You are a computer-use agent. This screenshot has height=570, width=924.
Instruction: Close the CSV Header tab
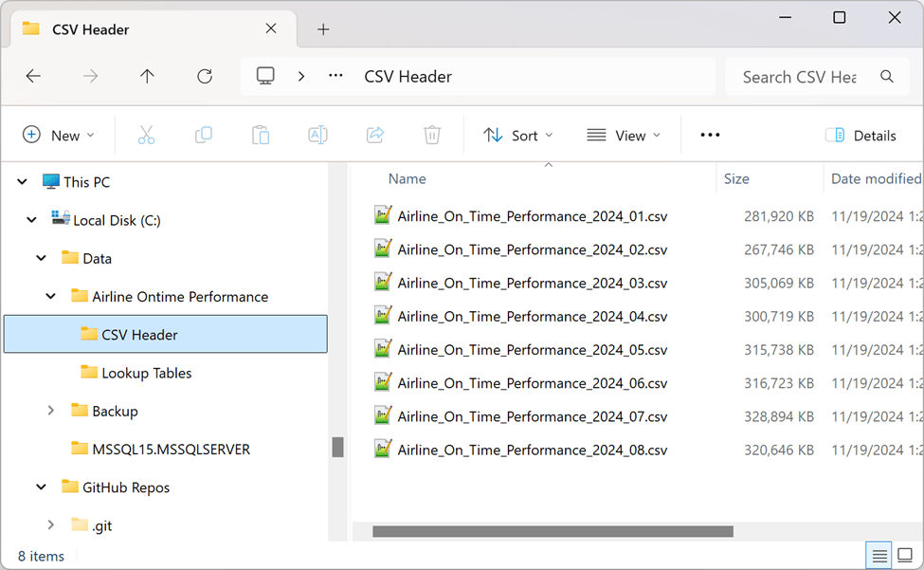point(271,28)
